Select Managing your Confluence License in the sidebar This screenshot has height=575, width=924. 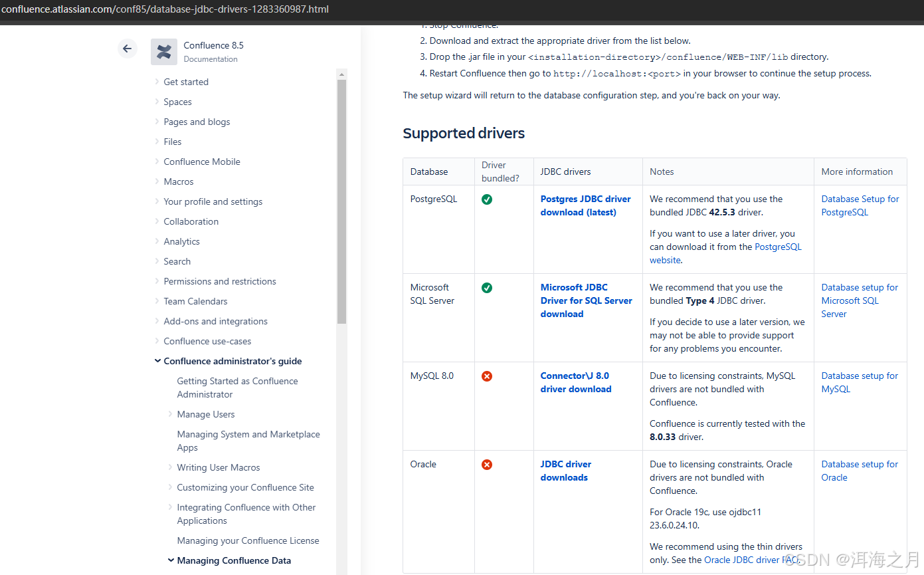click(248, 540)
